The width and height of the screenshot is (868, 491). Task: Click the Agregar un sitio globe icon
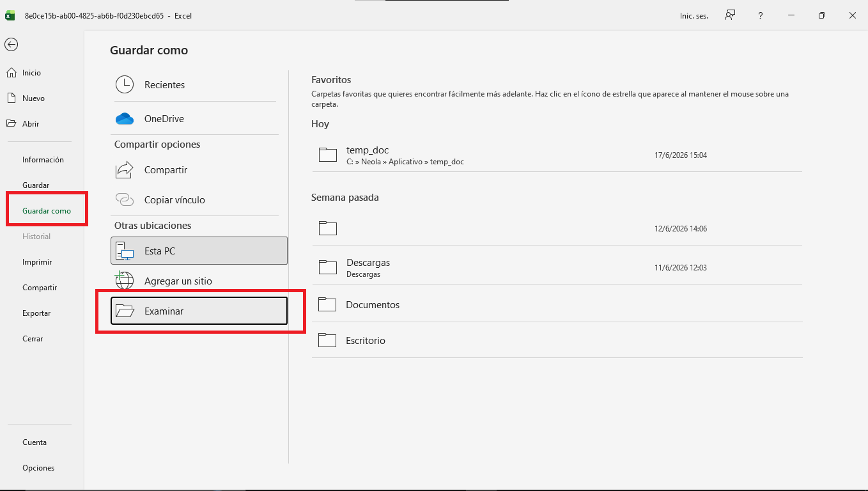coord(124,281)
